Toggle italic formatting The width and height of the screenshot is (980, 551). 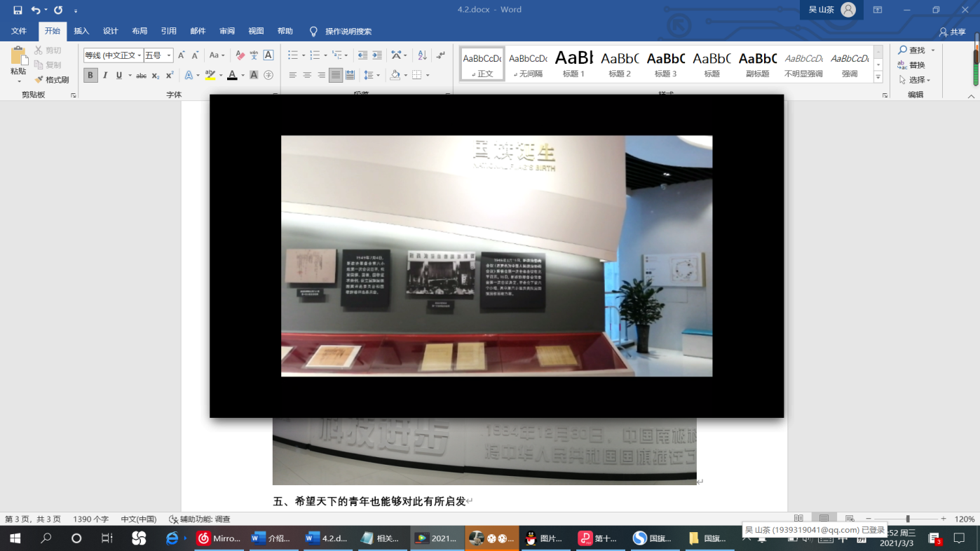point(105,76)
